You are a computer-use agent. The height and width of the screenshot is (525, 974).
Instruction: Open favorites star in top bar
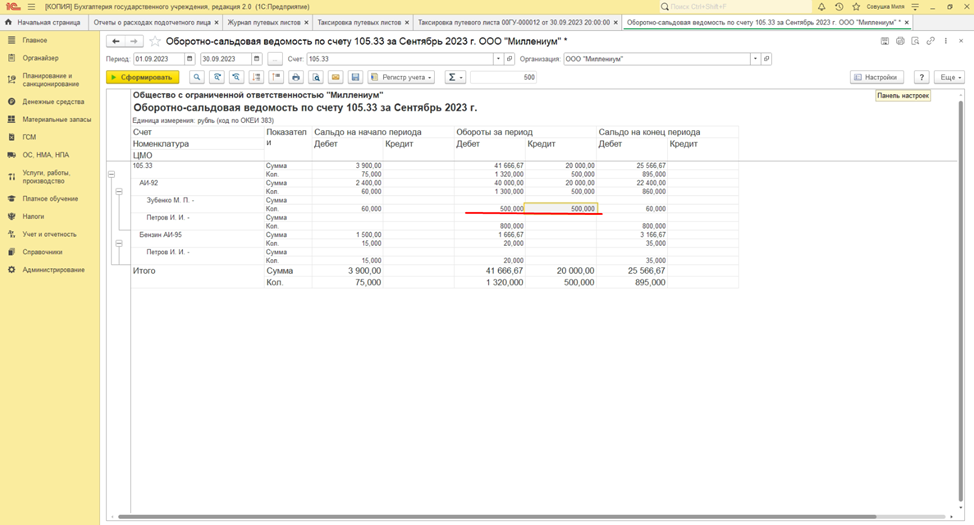click(856, 7)
